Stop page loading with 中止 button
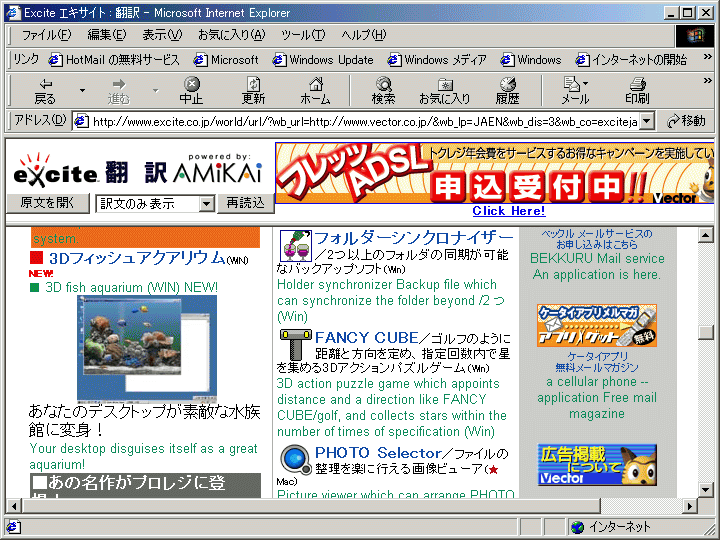The image size is (720, 540). [191, 91]
